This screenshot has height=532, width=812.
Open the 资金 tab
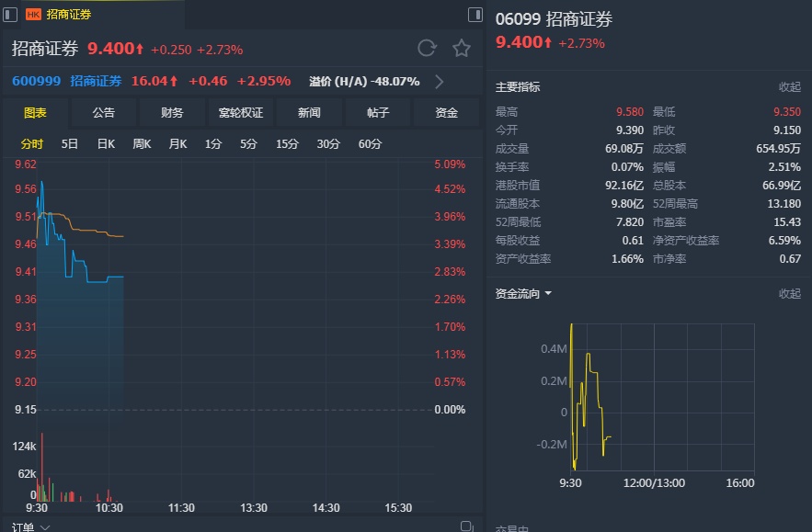click(x=446, y=113)
